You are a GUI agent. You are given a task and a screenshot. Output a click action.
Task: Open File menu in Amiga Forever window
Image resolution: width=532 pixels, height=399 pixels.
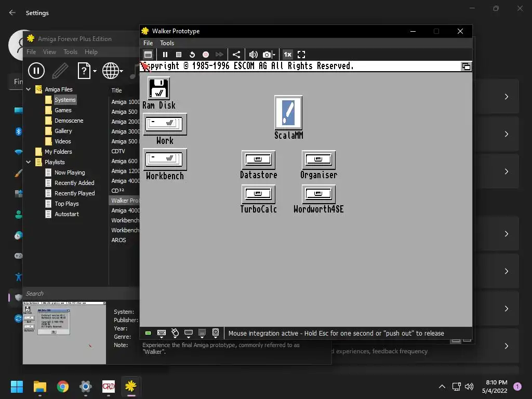(x=31, y=52)
